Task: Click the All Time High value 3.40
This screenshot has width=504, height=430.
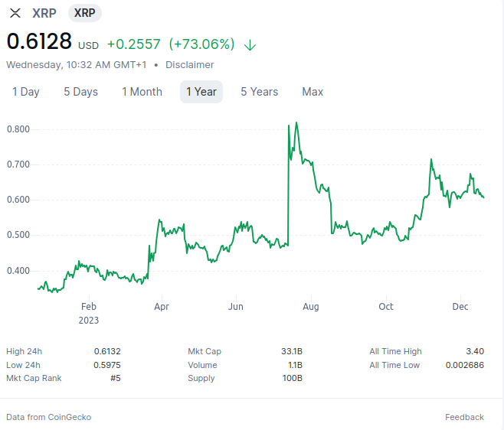Action: (475, 351)
